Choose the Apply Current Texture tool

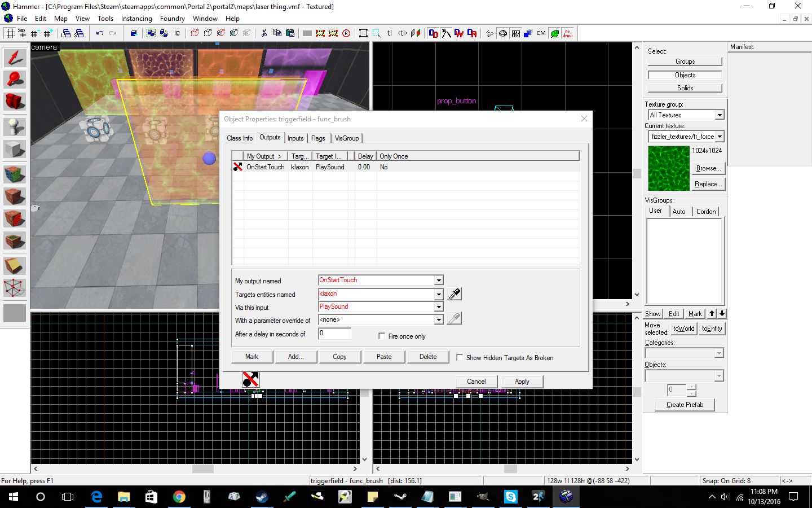coord(15,196)
